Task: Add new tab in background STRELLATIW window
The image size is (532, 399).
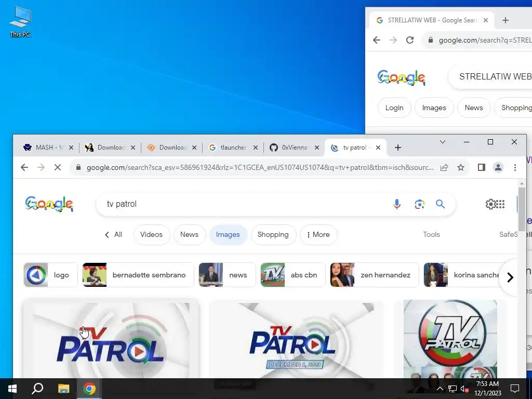Action: pyautogui.click(x=505, y=20)
